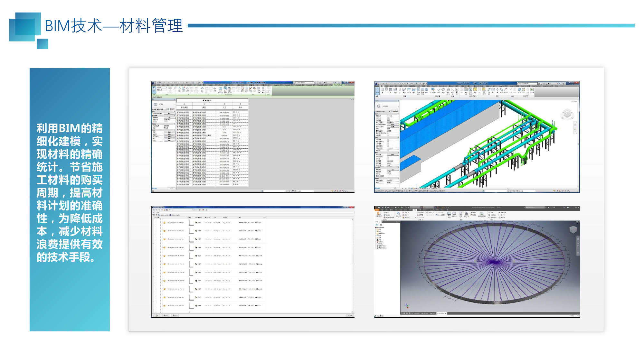Click the 类型 header cell in the schedule
The height and width of the screenshot is (362, 644).
[204, 107]
